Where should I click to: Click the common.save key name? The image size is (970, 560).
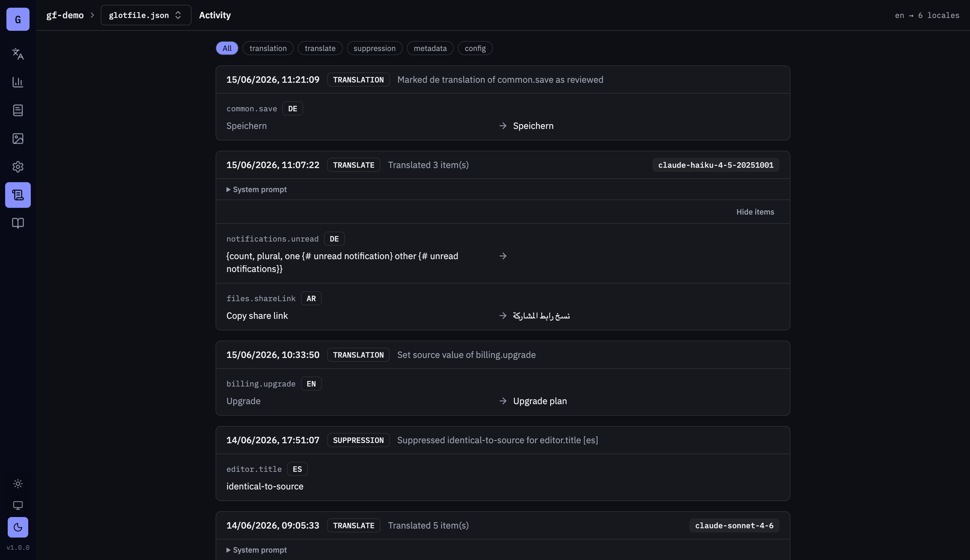pyautogui.click(x=251, y=108)
